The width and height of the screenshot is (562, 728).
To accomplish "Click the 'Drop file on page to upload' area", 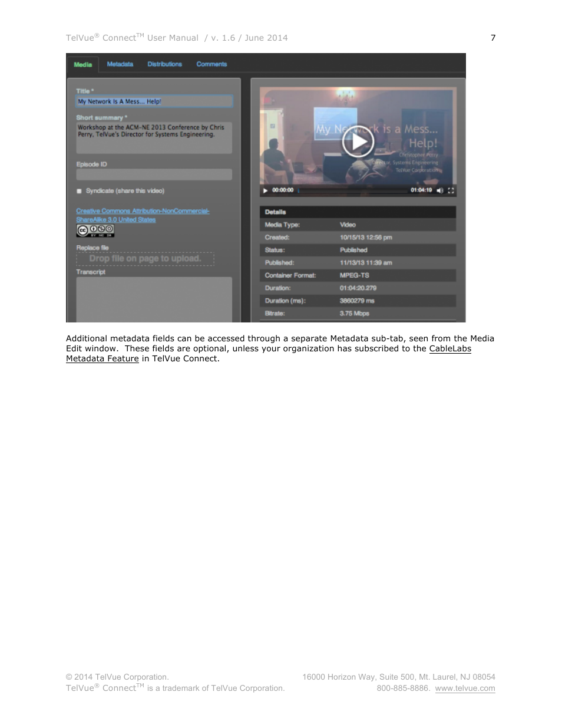I will [145, 259].
